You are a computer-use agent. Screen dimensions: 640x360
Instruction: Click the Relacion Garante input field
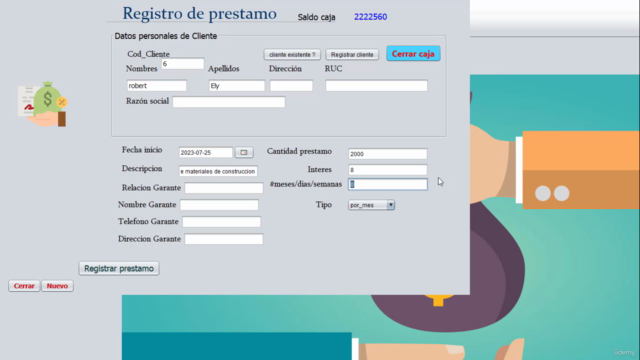point(224,188)
